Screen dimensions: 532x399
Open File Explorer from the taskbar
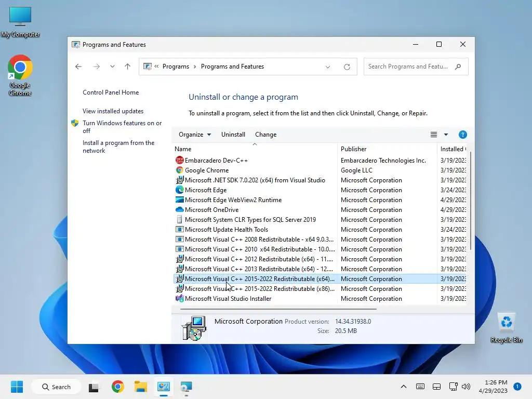coord(140,387)
